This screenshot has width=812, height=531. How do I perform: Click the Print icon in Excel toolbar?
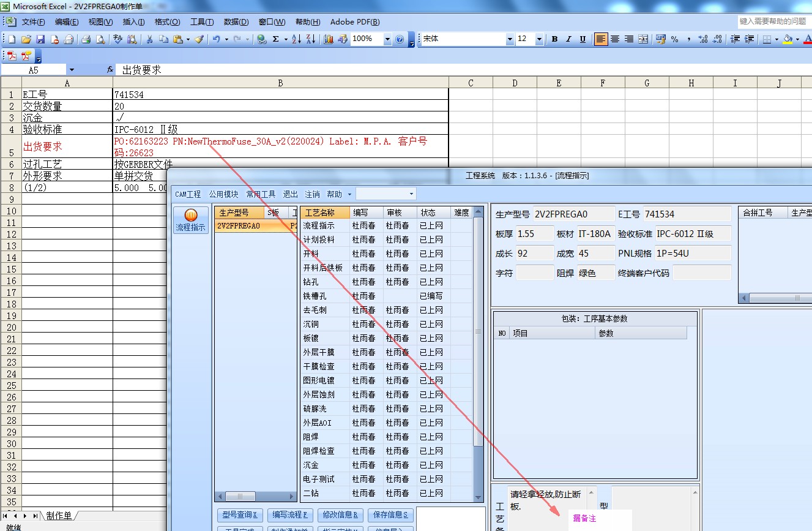pos(86,39)
